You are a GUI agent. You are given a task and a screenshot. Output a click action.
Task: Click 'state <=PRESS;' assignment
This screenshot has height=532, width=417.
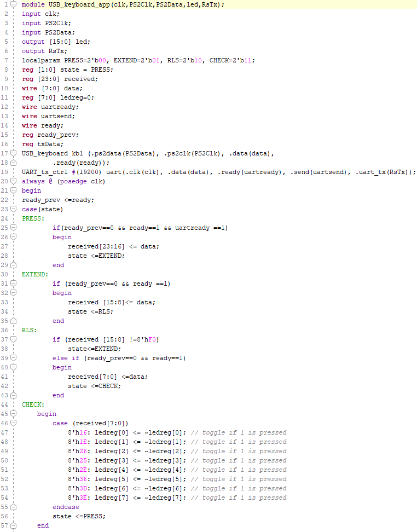[79, 516]
